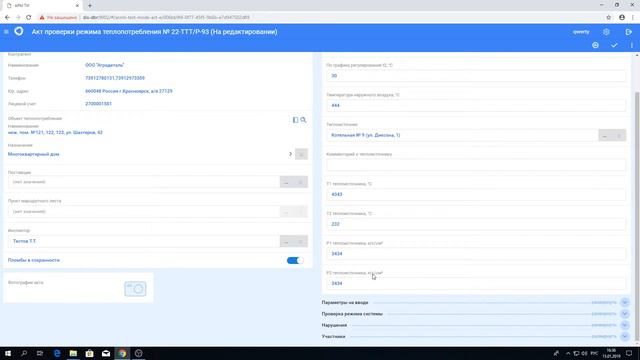Click the taskbar search icon

click(x=24, y=353)
